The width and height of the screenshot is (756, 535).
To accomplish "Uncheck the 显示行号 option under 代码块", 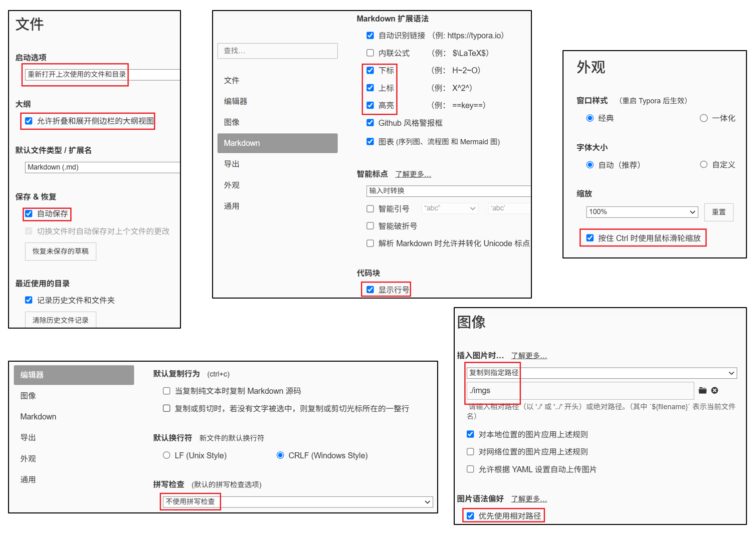I will click(x=370, y=290).
